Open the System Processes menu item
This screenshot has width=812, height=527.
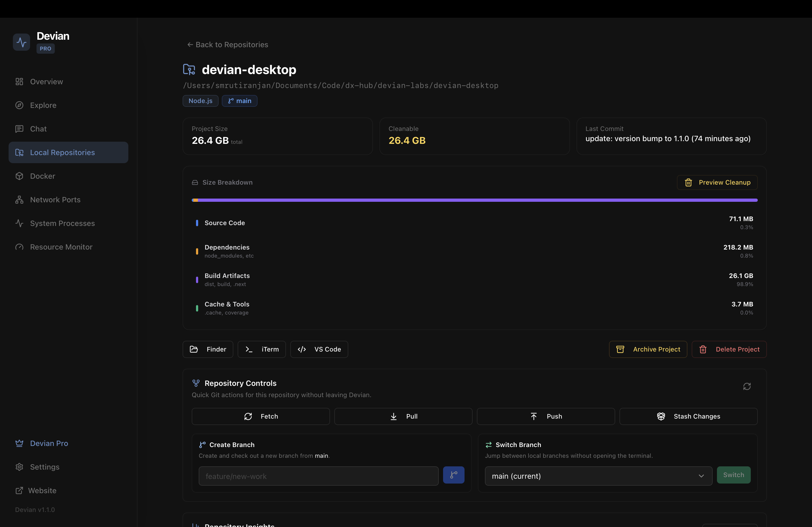62,223
